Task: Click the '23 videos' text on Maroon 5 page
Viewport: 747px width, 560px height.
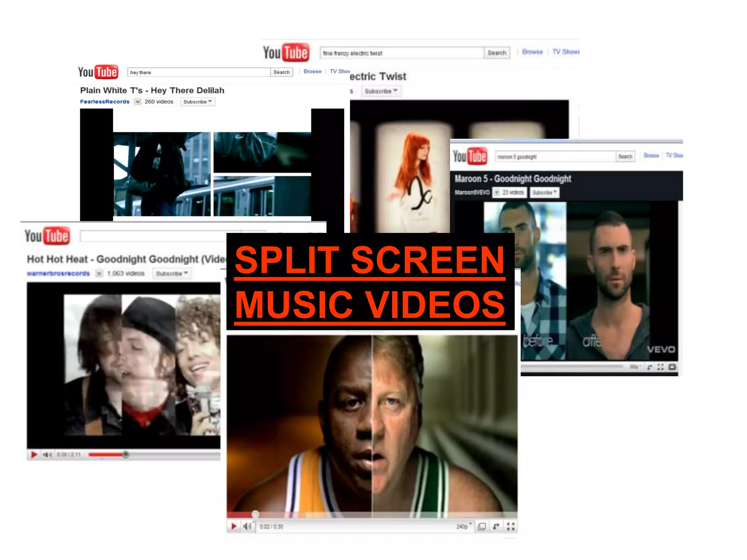Action: pyautogui.click(x=513, y=192)
